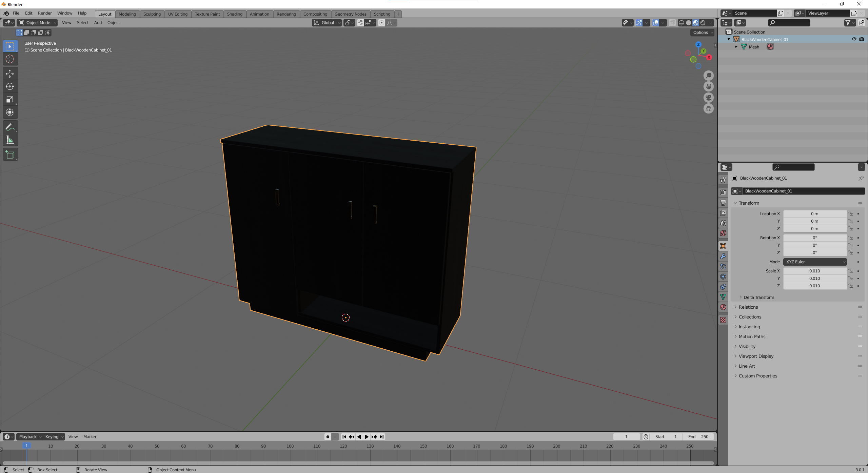Open rotation Mode XYZ Euler dropdown
The height and width of the screenshot is (473, 868).
(814, 262)
